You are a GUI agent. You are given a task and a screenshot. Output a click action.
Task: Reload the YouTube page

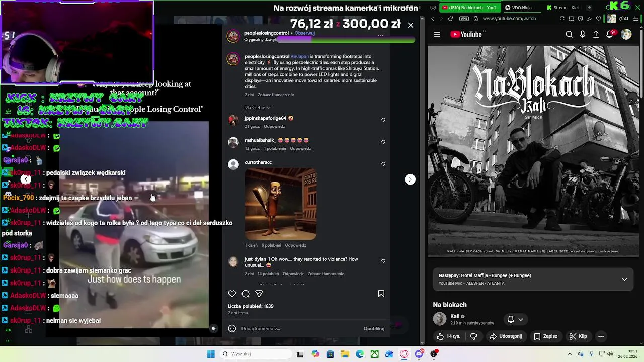pyautogui.click(x=450, y=19)
